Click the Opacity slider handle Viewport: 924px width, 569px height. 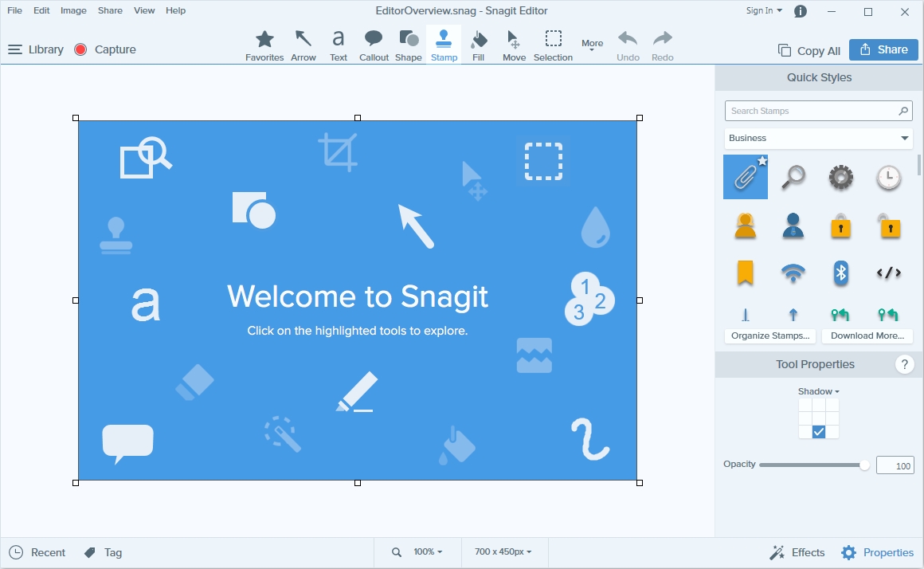click(x=864, y=465)
